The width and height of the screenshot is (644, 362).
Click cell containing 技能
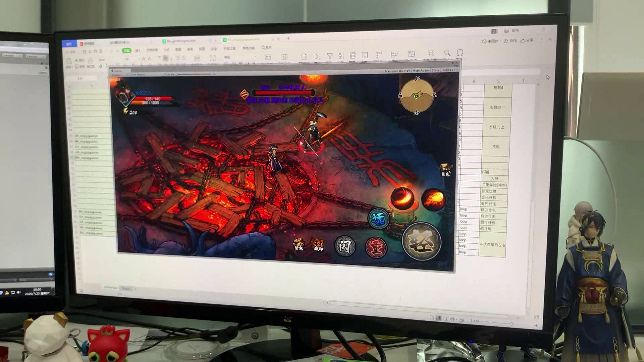pos(496,146)
